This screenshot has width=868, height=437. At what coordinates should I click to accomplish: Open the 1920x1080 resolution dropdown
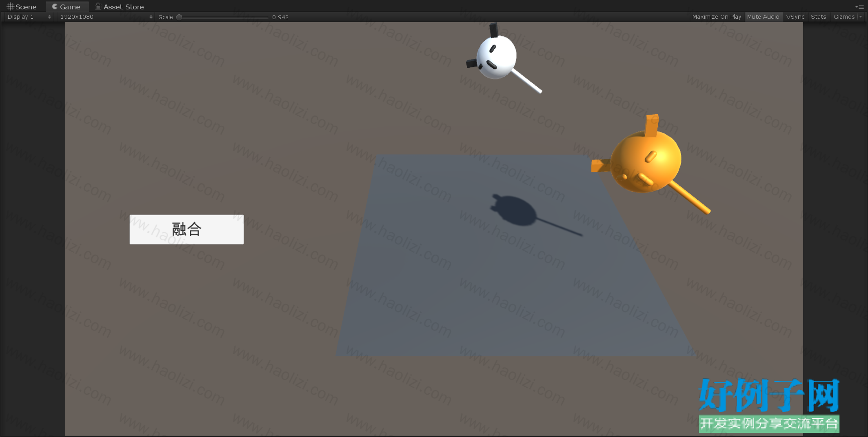106,17
